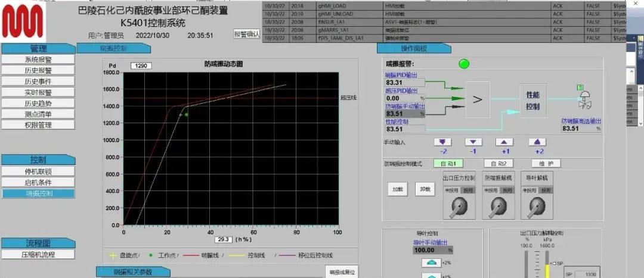
Task: Open 历史趋势 from the sidebar
Action: 38,103
